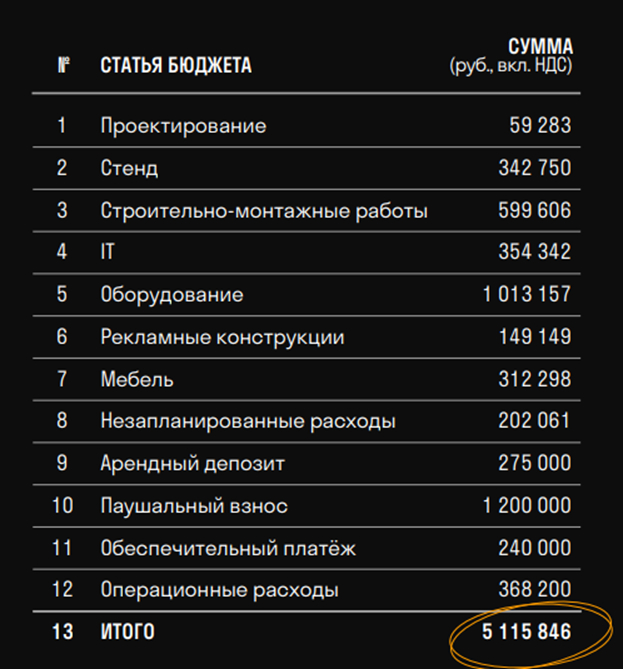623x669 pixels.
Task: Select the 1 013 157 amount
Action: [526, 295]
